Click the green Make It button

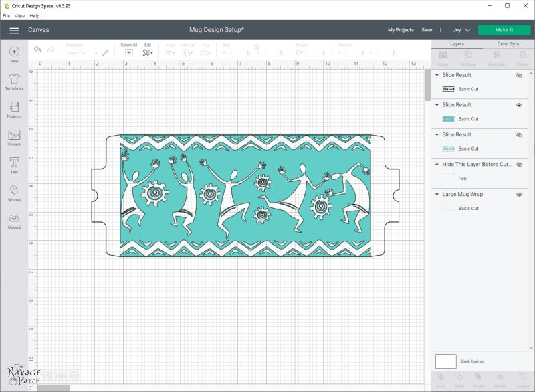click(504, 30)
